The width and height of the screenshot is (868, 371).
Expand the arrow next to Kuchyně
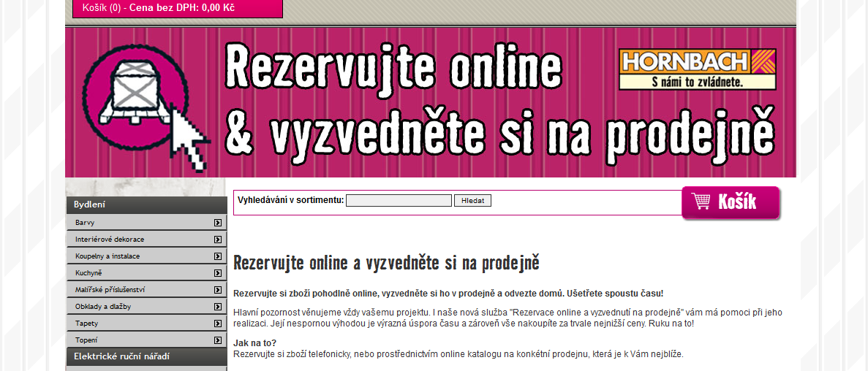tap(218, 273)
